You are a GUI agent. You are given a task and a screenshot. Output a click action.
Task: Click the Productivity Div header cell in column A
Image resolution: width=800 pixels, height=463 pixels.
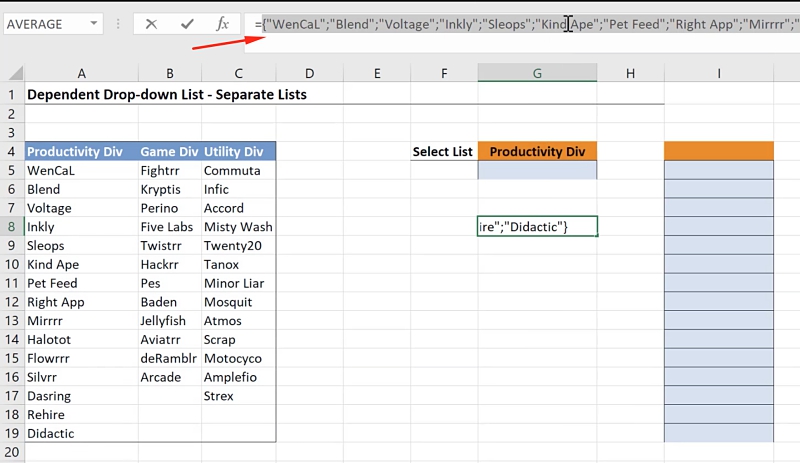point(81,152)
